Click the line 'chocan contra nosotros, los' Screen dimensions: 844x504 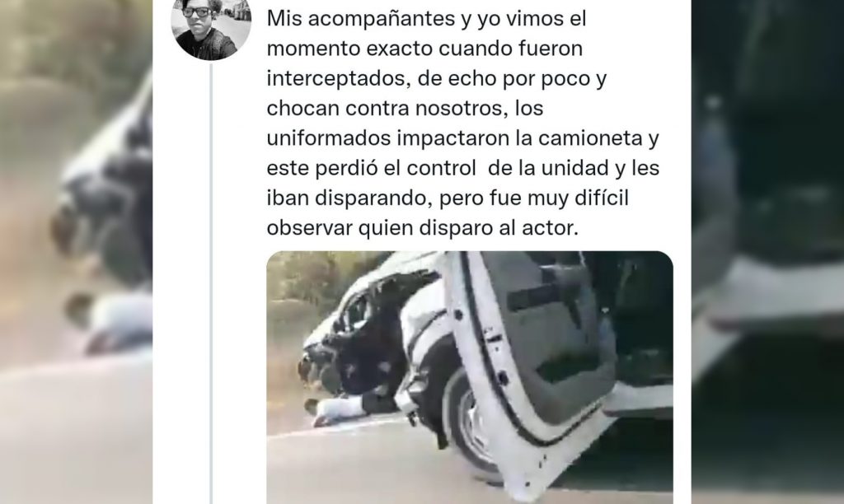405,108
